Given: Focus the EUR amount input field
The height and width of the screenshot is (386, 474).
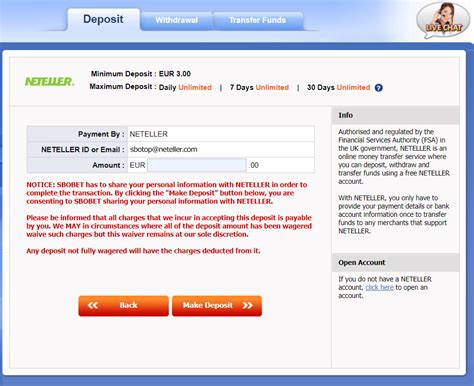Looking at the screenshot, I should (x=197, y=165).
